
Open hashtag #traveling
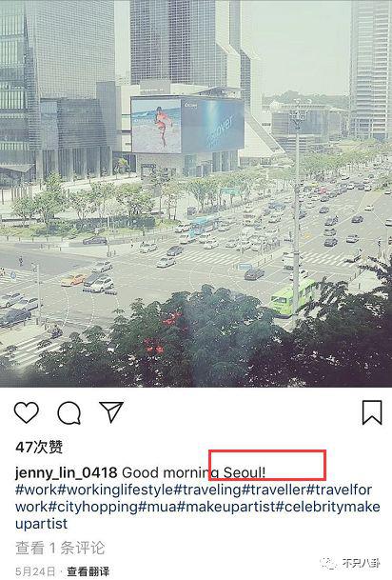(207, 490)
